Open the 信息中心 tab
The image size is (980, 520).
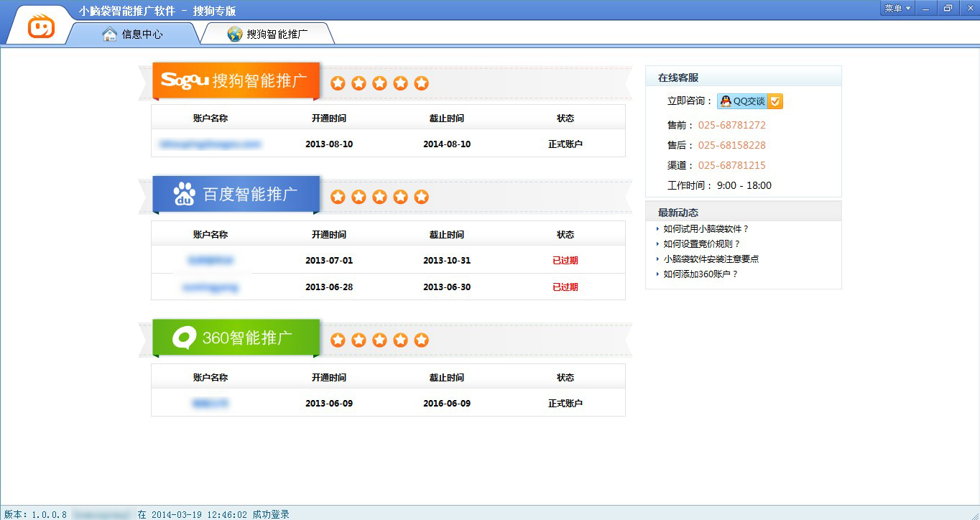133,34
